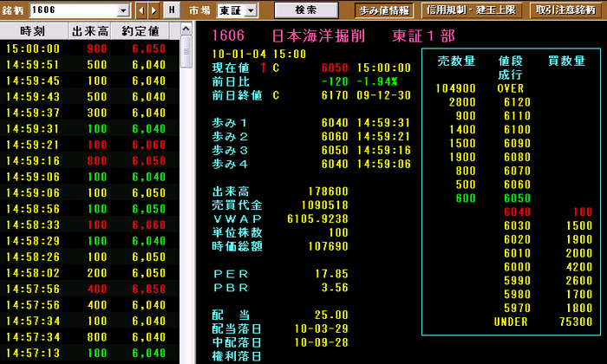Viewport: 607px width, 364px height.
Task: Click the 売買代金 value 1090518
Action: coord(324,205)
